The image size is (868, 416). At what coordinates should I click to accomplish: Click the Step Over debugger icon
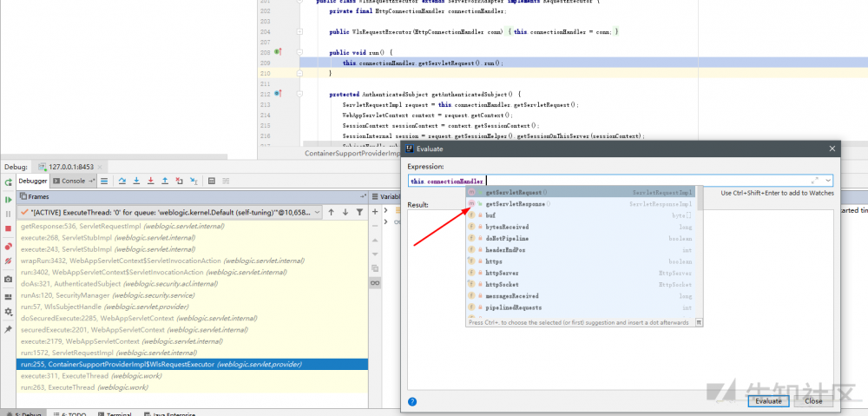tap(122, 181)
